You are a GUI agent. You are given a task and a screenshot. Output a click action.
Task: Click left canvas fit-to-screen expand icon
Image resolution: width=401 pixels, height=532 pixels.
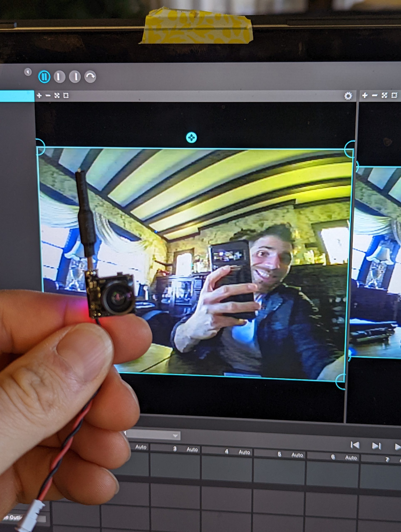pyautogui.click(x=57, y=96)
